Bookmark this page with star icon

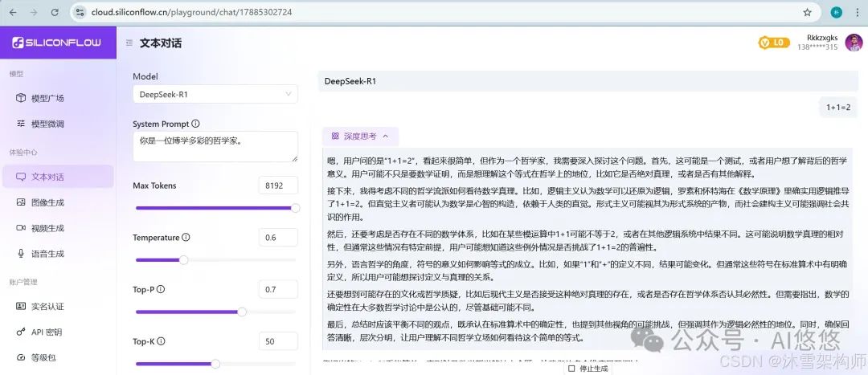click(807, 12)
